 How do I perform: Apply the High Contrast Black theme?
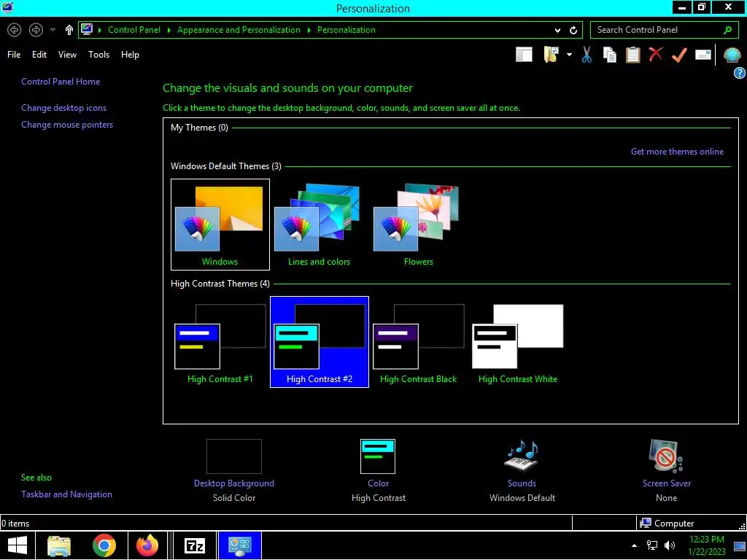tap(418, 342)
